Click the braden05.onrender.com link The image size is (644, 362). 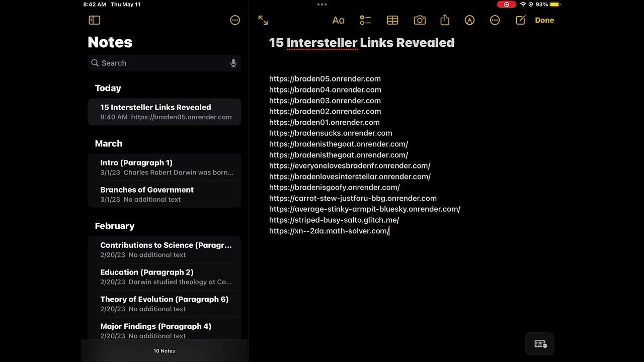click(325, 78)
